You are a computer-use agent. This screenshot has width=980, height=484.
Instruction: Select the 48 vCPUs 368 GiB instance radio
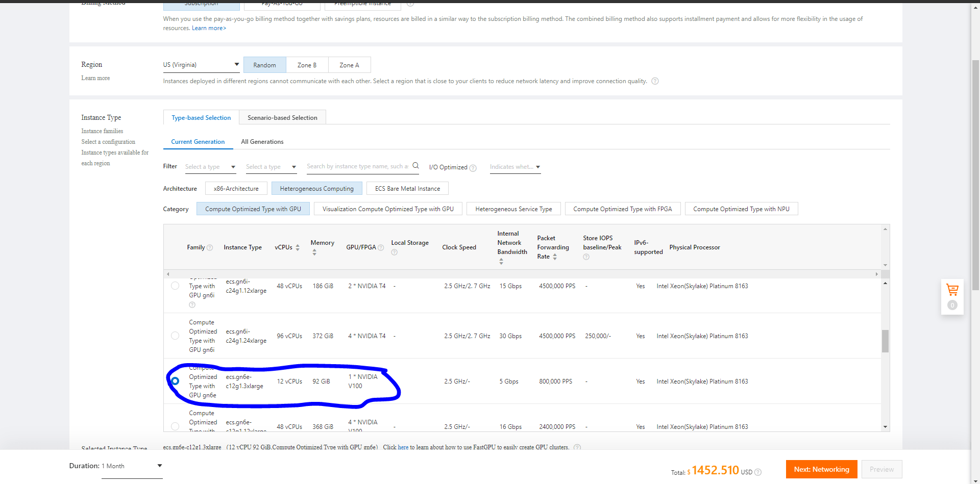point(175,426)
